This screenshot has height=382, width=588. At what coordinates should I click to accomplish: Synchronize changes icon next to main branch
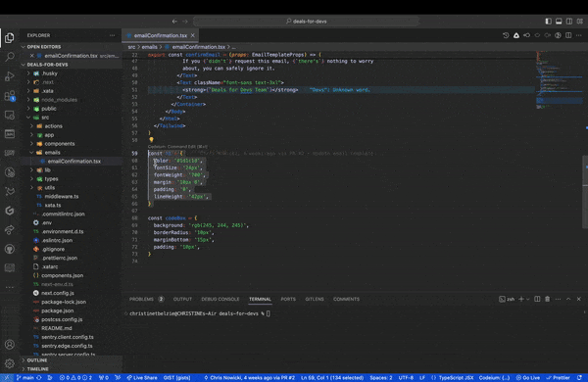(38, 377)
